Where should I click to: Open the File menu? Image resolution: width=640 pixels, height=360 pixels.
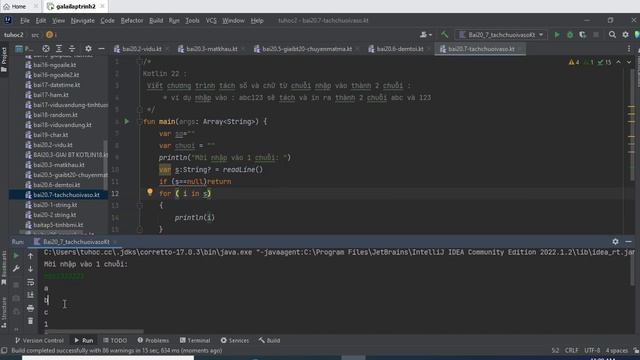(25, 20)
